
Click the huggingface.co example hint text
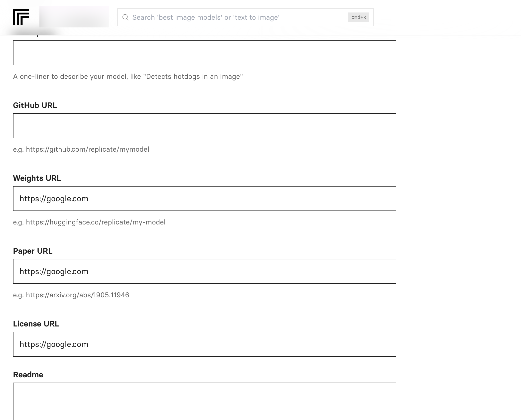point(89,222)
